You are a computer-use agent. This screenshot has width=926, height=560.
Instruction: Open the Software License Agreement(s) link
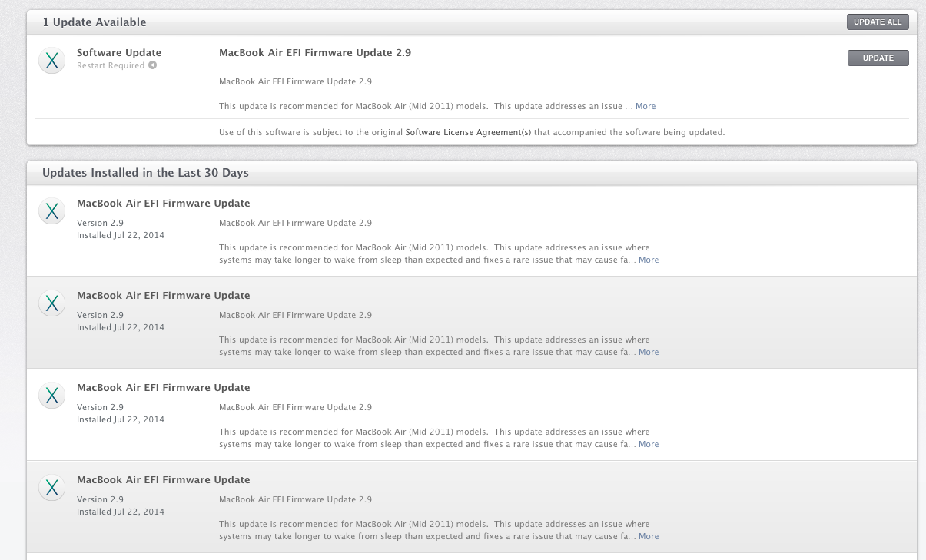coord(468,132)
